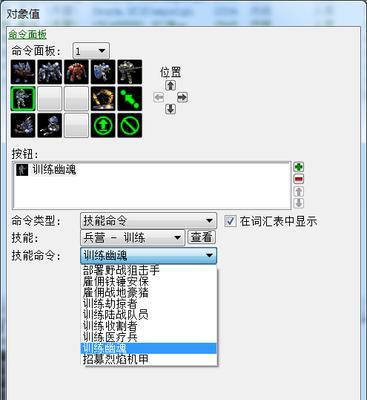Open the 命令面板 number dropdown showing 1

[x=91, y=51]
